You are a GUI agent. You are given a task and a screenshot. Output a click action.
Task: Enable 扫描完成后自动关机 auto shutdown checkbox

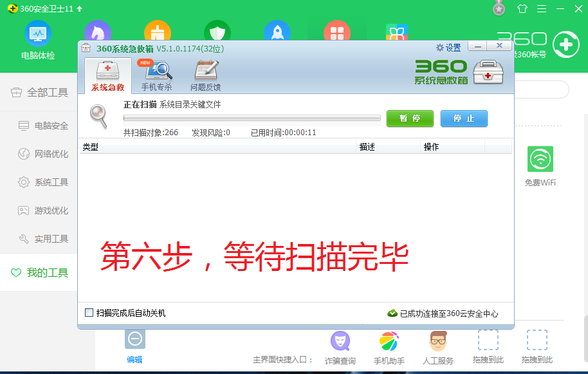click(89, 313)
